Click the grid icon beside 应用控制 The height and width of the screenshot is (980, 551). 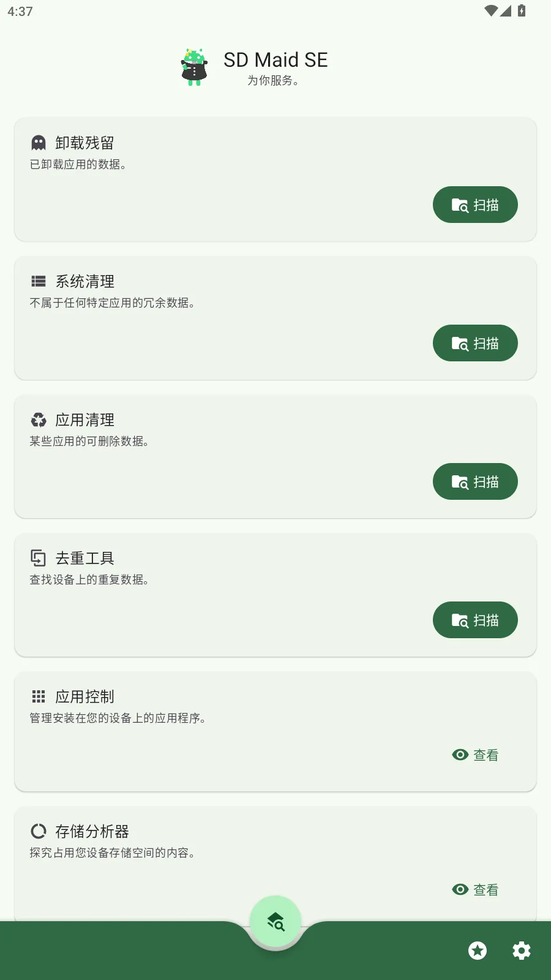(x=39, y=696)
